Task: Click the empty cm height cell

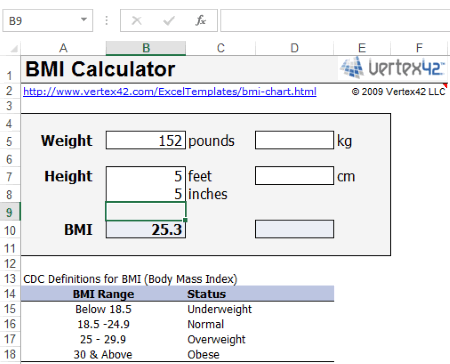Action: 294,176
